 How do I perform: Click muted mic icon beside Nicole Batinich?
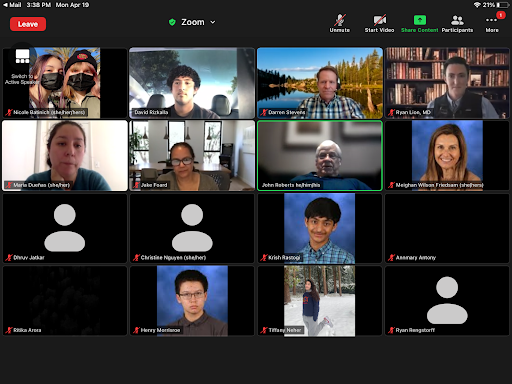pos(9,112)
